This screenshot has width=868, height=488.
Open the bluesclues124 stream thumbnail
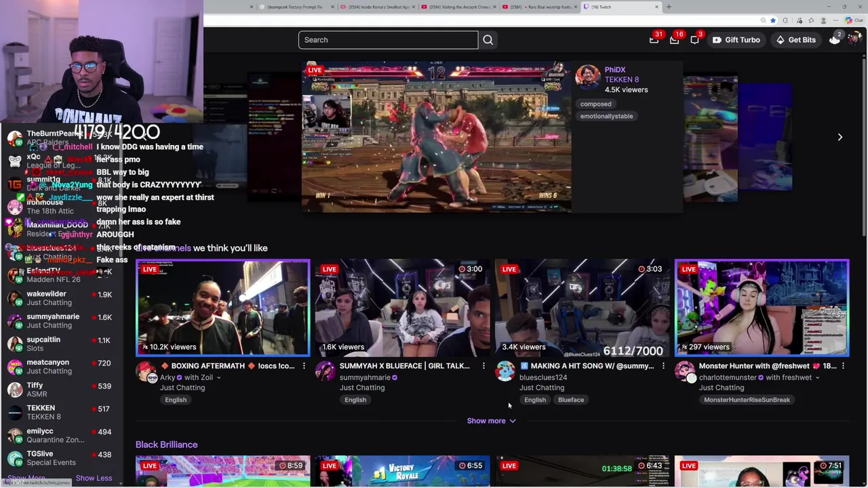(x=582, y=308)
